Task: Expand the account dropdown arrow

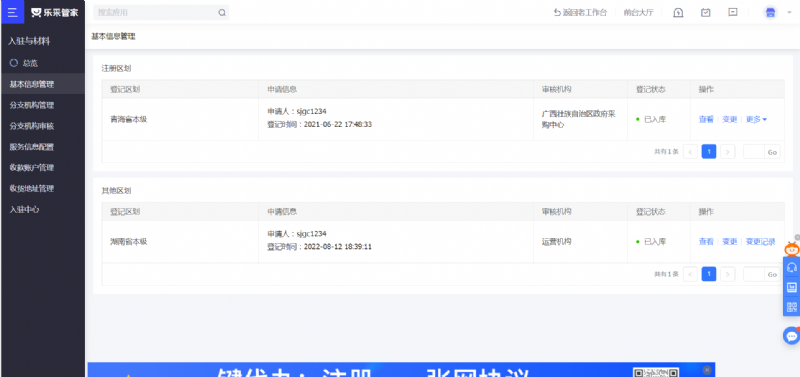Action: 789,13
